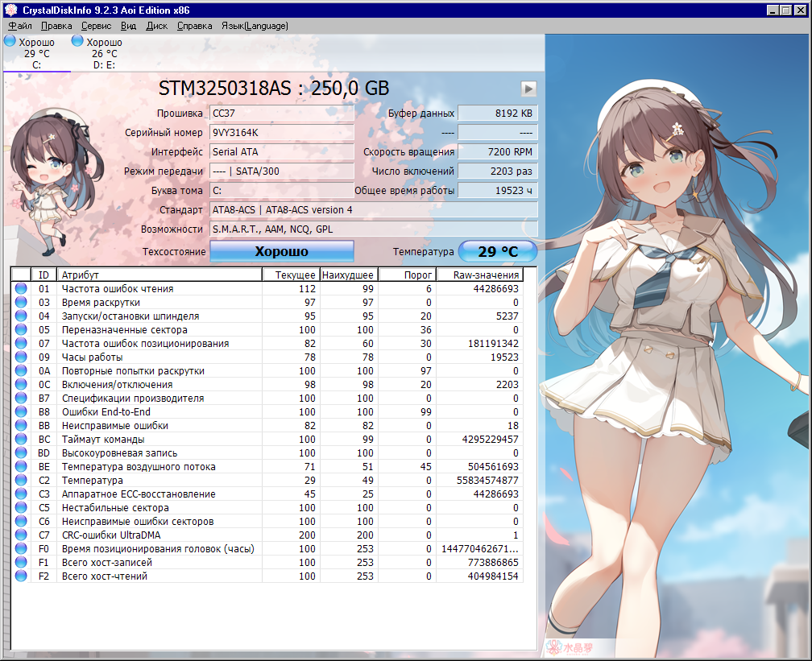Open the Язык(Language) menu

click(x=255, y=26)
